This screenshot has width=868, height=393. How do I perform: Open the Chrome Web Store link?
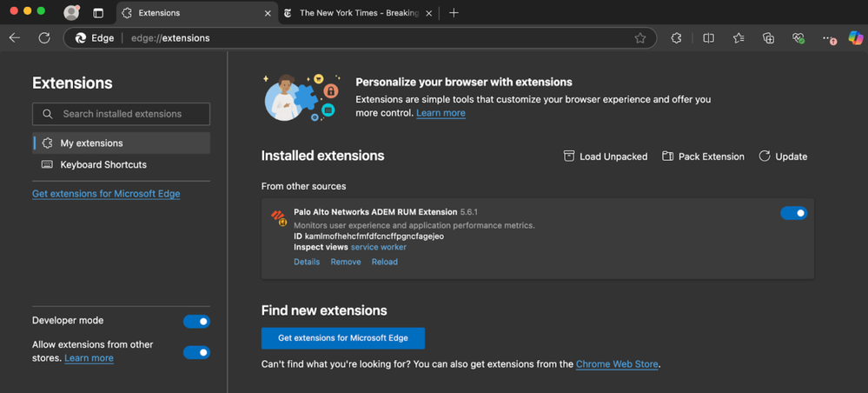coord(617,364)
